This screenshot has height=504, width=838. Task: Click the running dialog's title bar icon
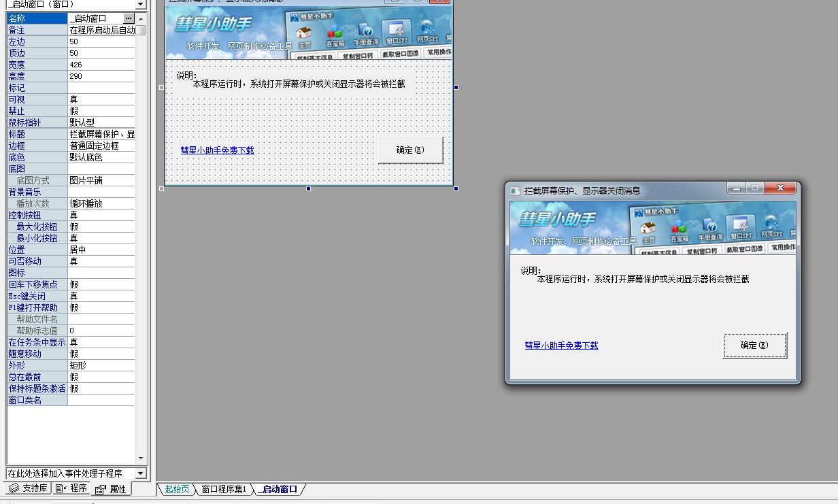coord(516,191)
